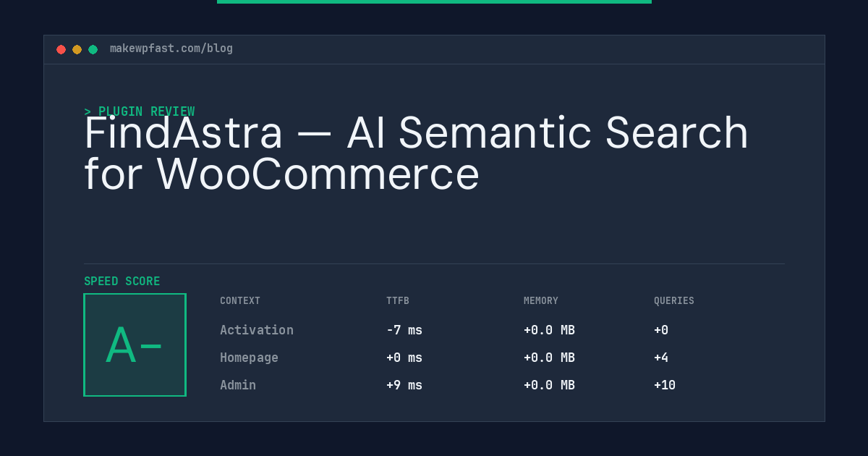Click the CONTEXT column header

pos(240,301)
